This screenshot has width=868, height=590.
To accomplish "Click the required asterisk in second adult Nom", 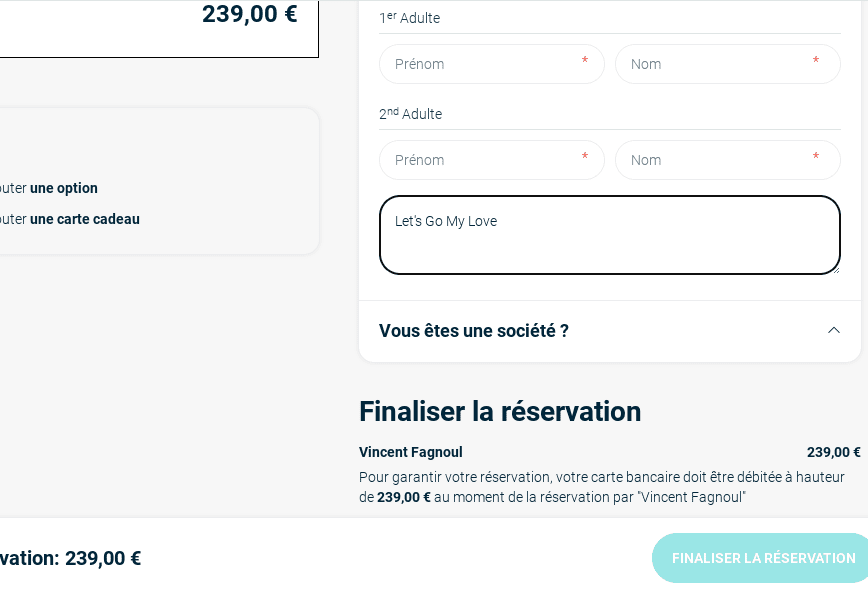I will point(815,157).
